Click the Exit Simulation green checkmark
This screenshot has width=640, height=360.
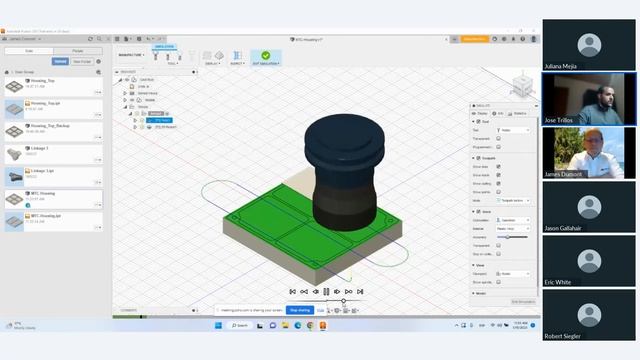[x=266, y=55]
